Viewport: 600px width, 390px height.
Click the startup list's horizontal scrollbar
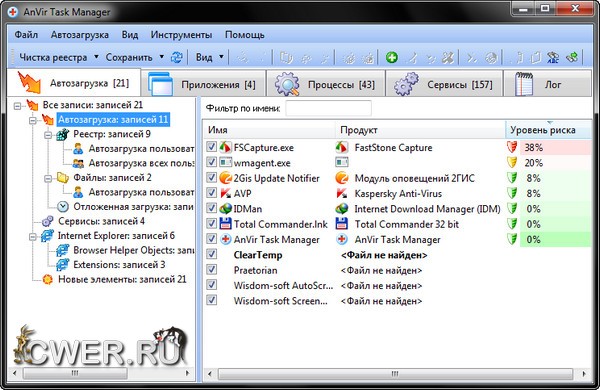pos(395,374)
